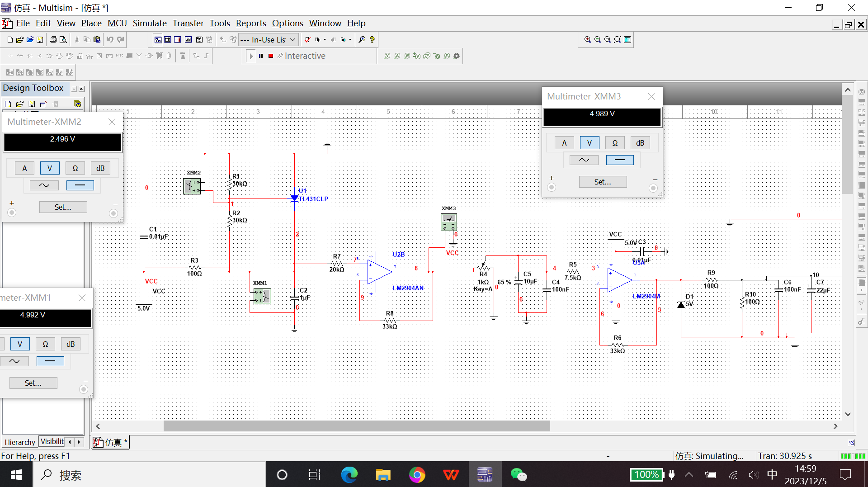Expand the In-Use List dropdown
The height and width of the screenshot is (487, 868).
tap(293, 40)
